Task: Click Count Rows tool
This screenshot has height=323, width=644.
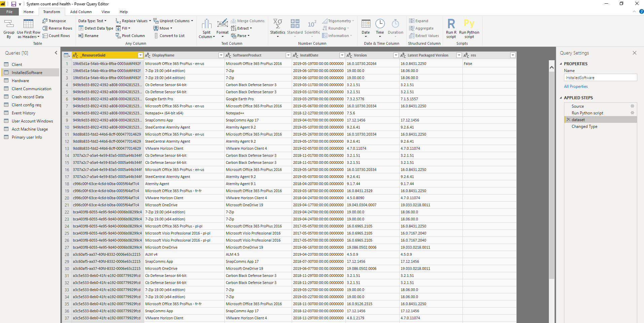Action: pyautogui.click(x=56, y=36)
